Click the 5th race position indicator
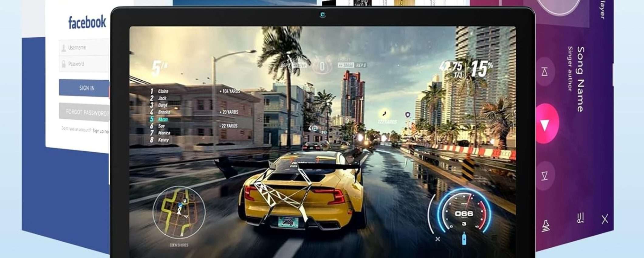644x258 pixels. [159, 68]
